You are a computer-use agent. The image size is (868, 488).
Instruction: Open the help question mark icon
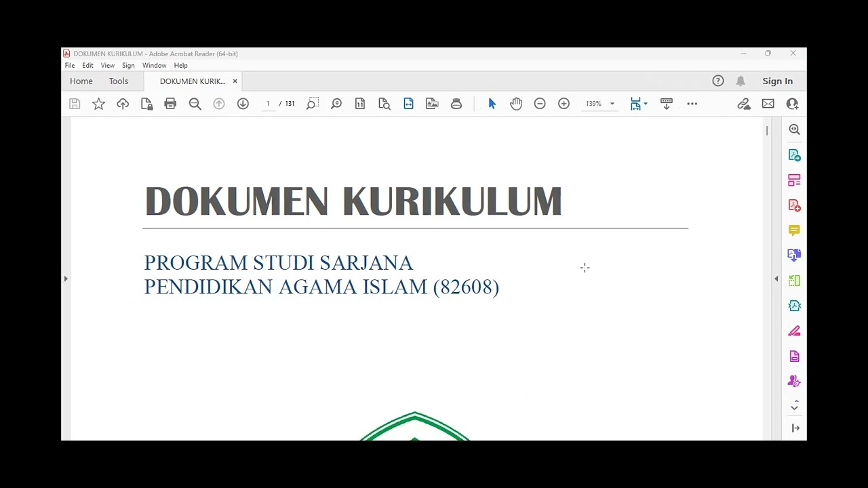pos(718,81)
